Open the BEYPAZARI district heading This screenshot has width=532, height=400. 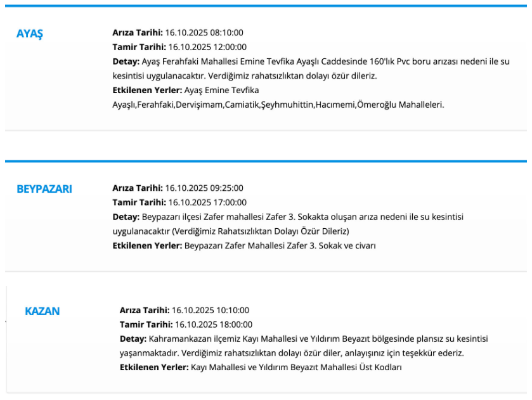click(x=44, y=189)
